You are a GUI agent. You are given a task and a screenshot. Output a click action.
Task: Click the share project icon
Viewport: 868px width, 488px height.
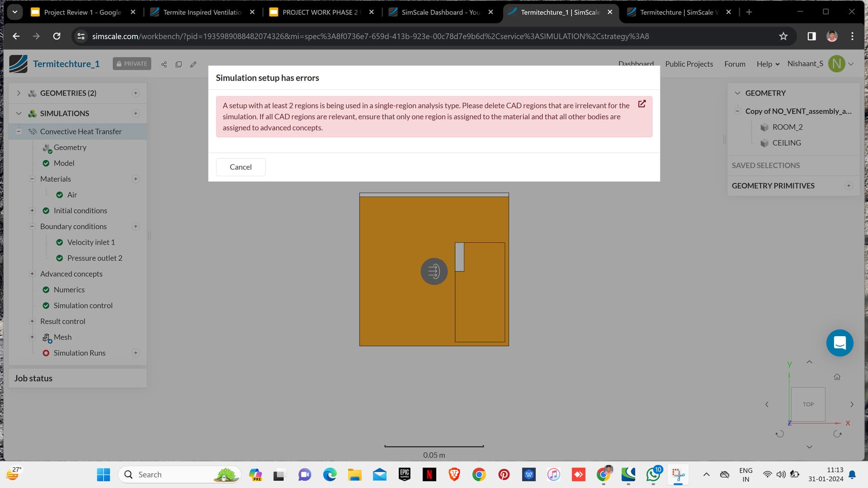coord(164,65)
